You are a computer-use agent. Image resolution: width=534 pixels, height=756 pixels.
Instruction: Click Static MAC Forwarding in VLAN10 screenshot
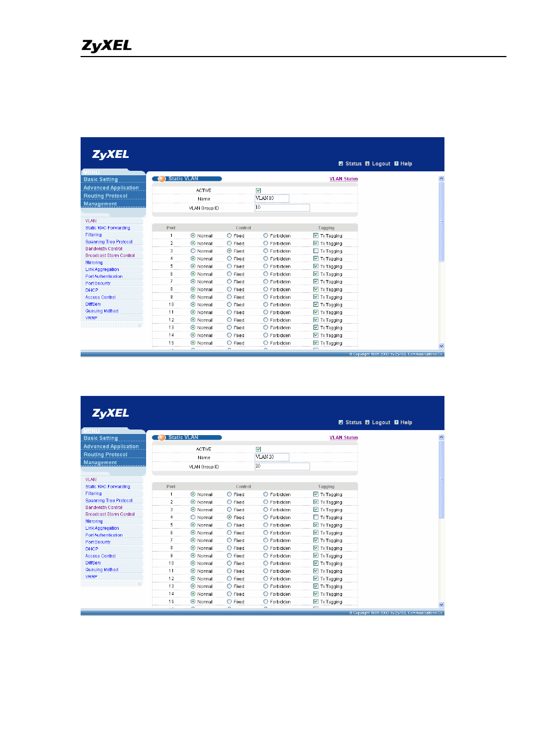click(107, 228)
